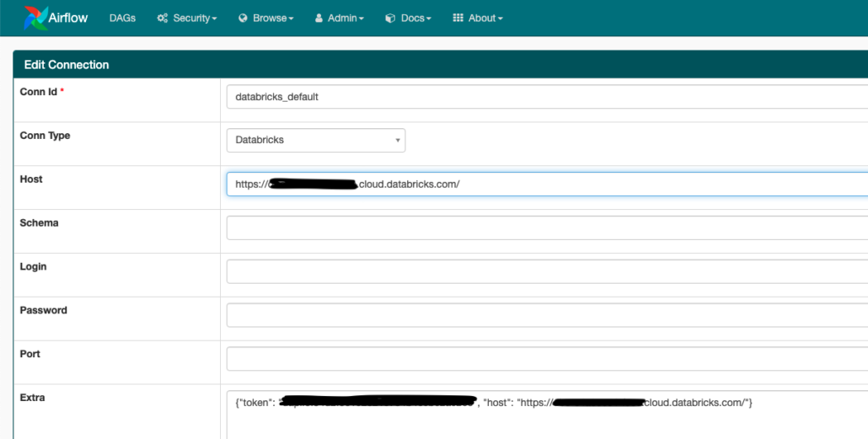868x439 pixels.
Task: Open the Conn Type Databricks dropdown
Action: [x=316, y=140]
